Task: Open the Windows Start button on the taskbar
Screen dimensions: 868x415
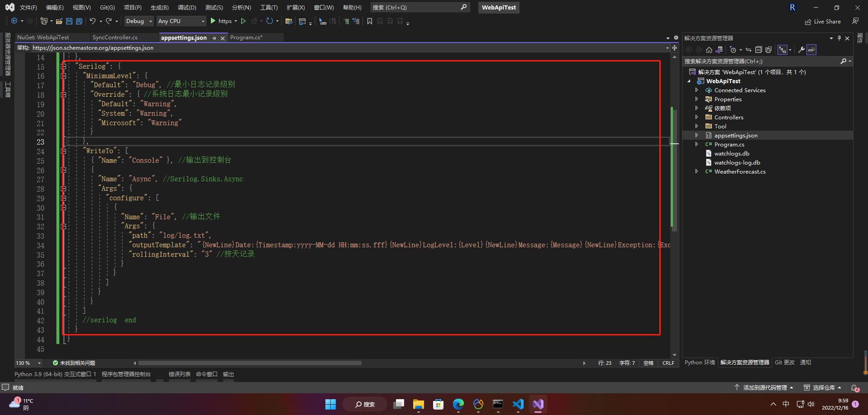Action: [331, 404]
